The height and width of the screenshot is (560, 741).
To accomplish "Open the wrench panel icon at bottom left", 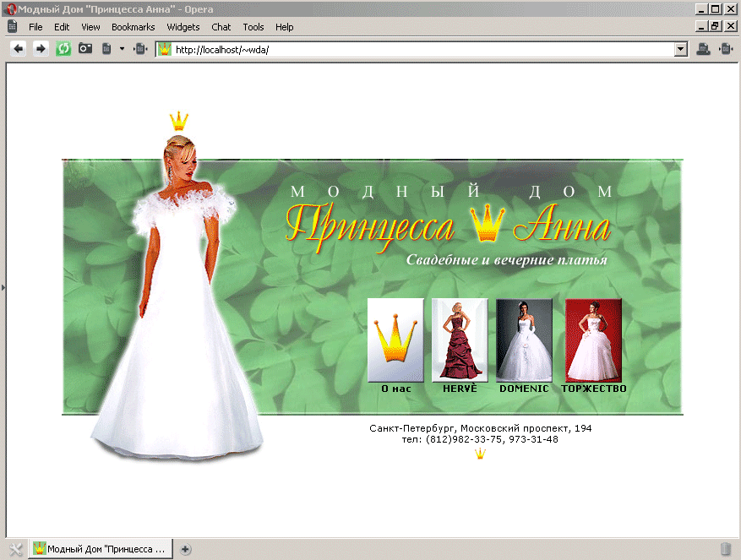I will tap(15, 549).
